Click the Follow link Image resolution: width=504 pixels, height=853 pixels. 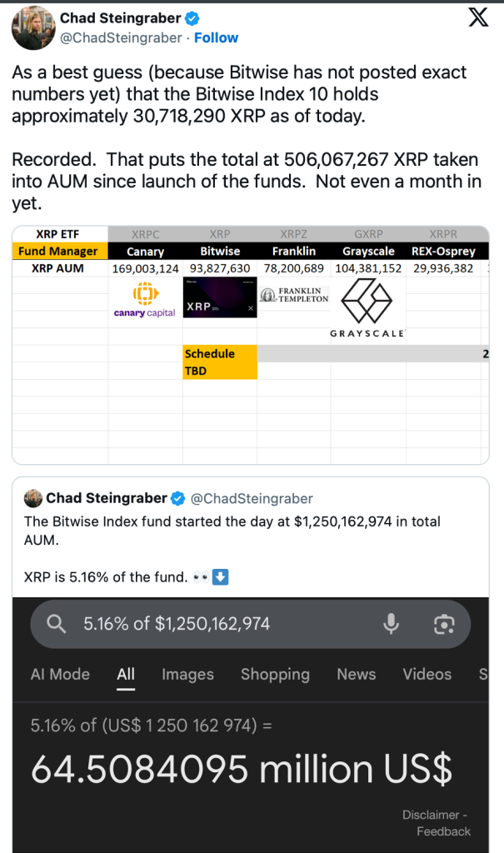(x=216, y=37)
